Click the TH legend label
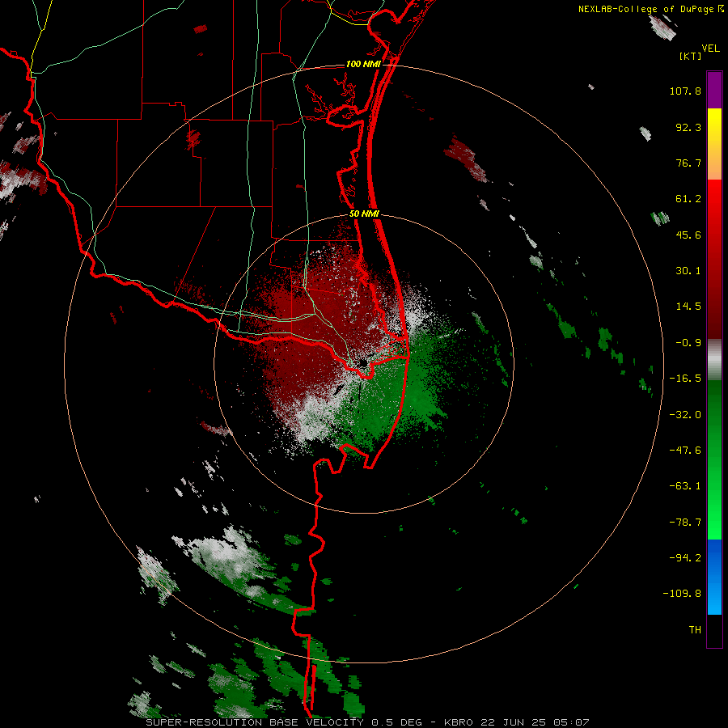 (x=695, y=630)
